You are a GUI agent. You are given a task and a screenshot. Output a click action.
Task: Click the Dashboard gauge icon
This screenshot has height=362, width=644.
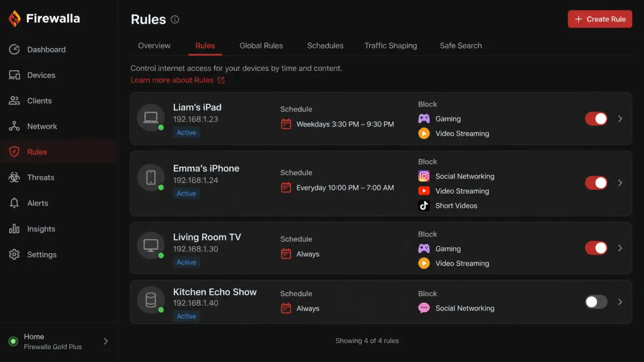pyautogui.click(x=14, y=49)
